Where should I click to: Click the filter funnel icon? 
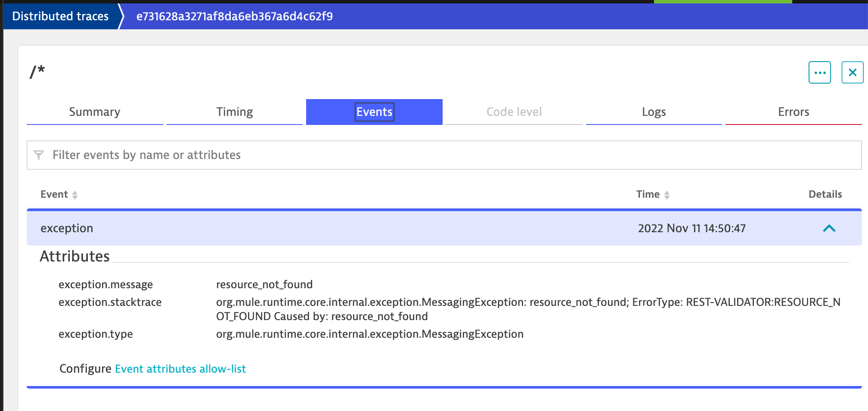[x=39, y=155]
